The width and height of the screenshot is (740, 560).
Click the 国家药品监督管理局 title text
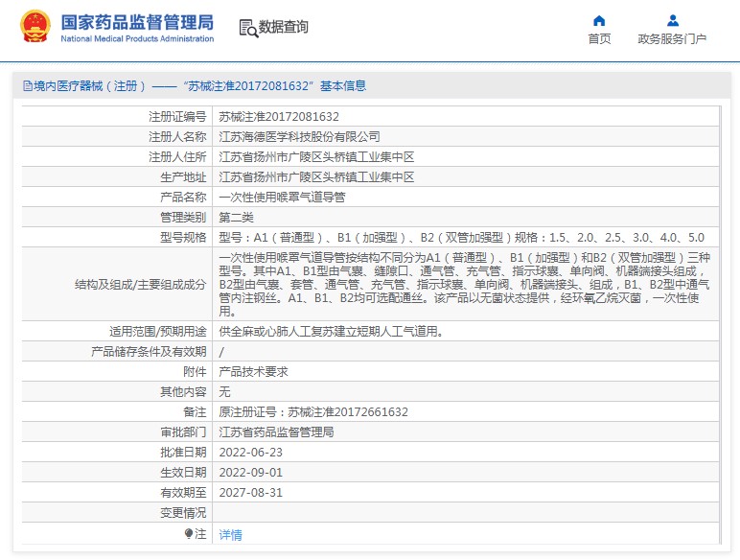(137, 21)
